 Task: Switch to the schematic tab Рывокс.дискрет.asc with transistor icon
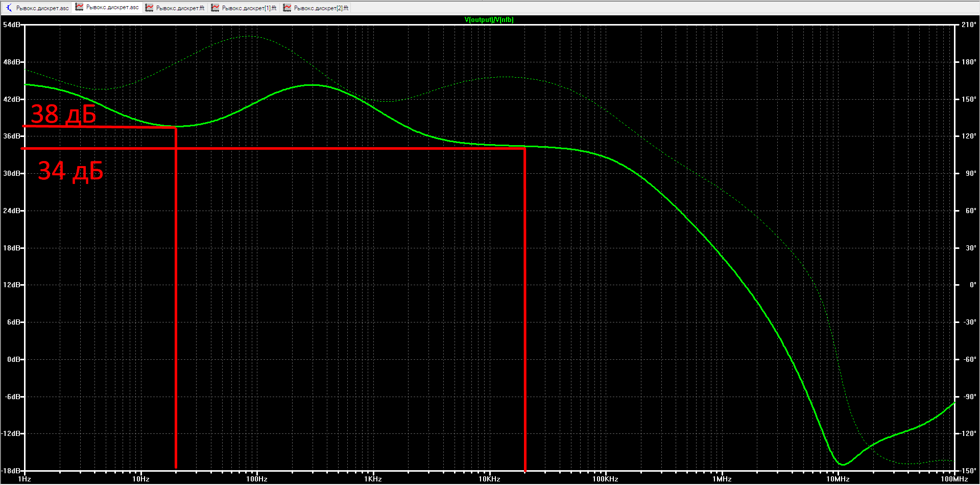tap(37, 8)
